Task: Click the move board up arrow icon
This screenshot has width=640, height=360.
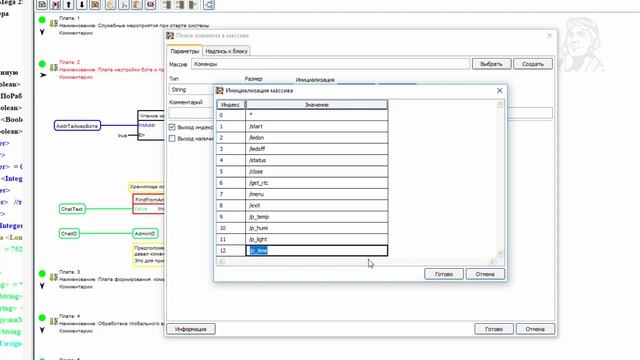Action: [x=69, y=5]
